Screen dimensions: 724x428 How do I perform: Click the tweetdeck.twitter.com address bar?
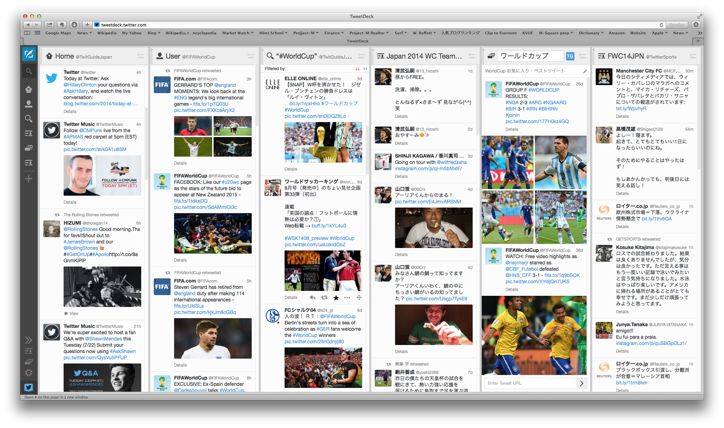(x=379, y=25)
